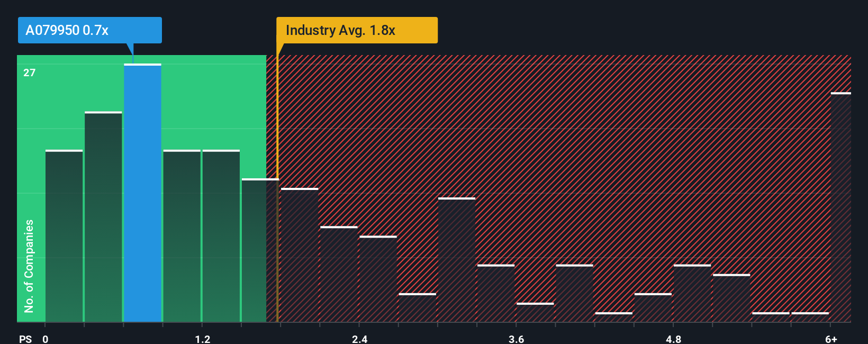
Task: Click the '6+' x-axis tick label
Action: pyautogui.click(x=831, y=339)
